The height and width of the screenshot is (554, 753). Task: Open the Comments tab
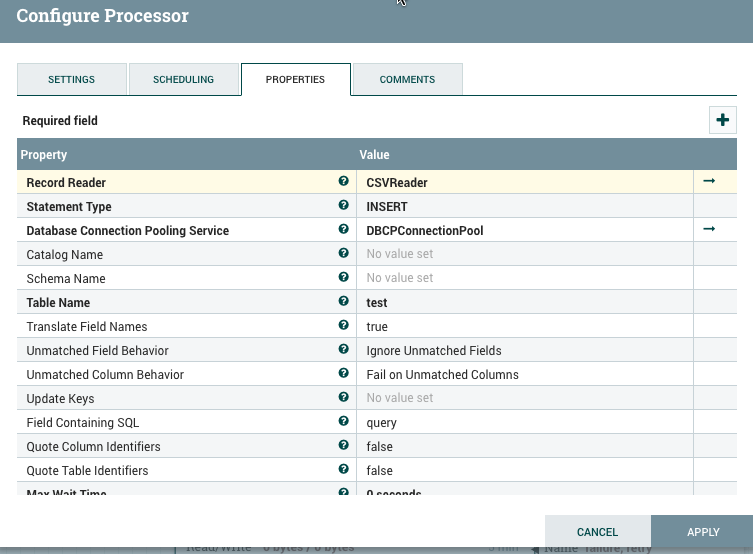point(407,80)
